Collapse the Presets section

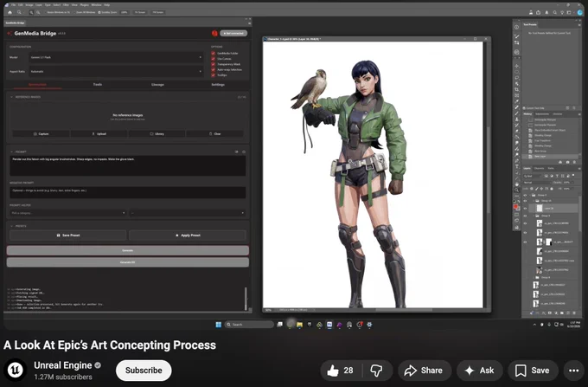11,226
